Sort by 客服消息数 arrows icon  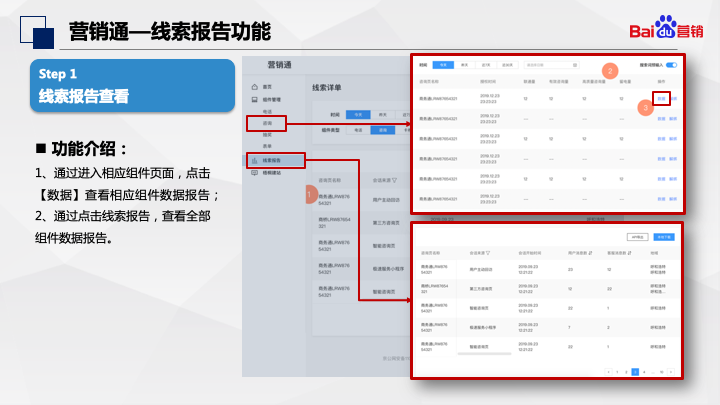630,253
